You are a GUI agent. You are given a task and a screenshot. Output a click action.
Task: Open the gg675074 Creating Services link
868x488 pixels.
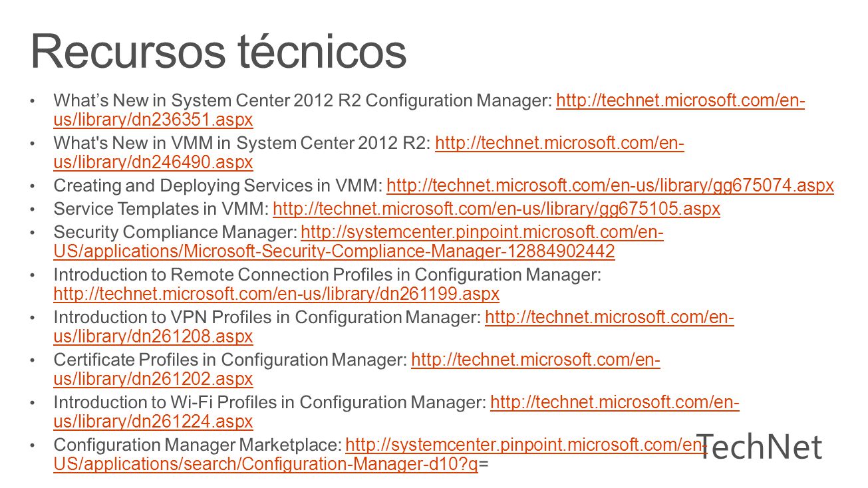pos(610,185)
